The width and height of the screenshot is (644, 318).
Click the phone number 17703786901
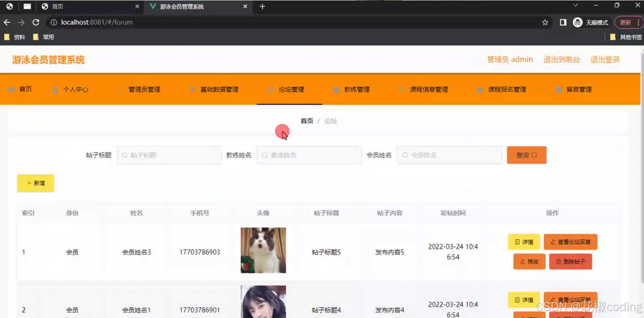[x=200, y=310]
